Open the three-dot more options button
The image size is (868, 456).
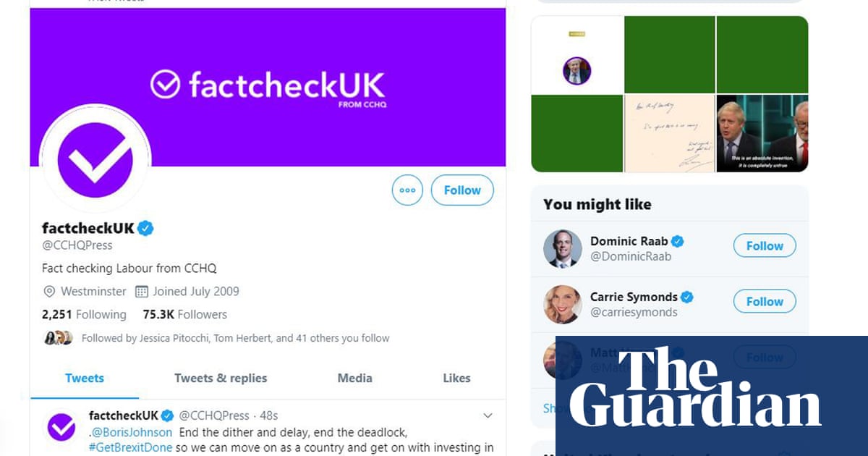pyautogui.click(x=407, y=190)
